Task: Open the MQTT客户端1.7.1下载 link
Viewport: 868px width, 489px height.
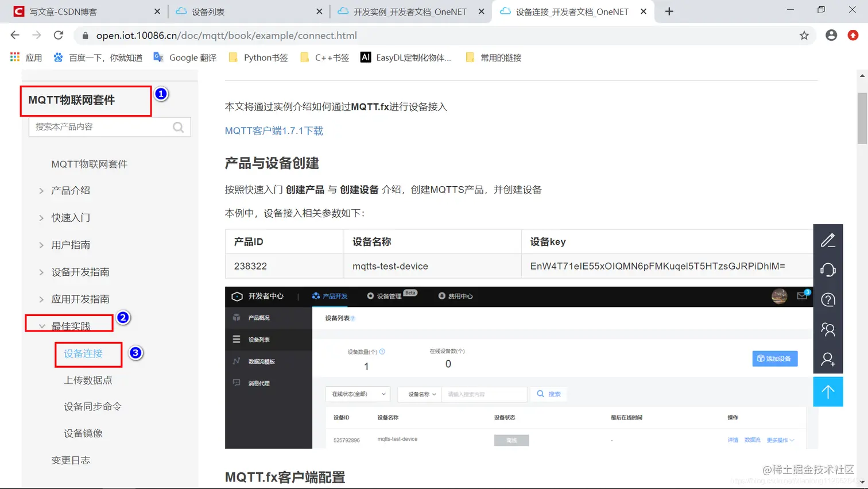Action: [x=274, y=130]
